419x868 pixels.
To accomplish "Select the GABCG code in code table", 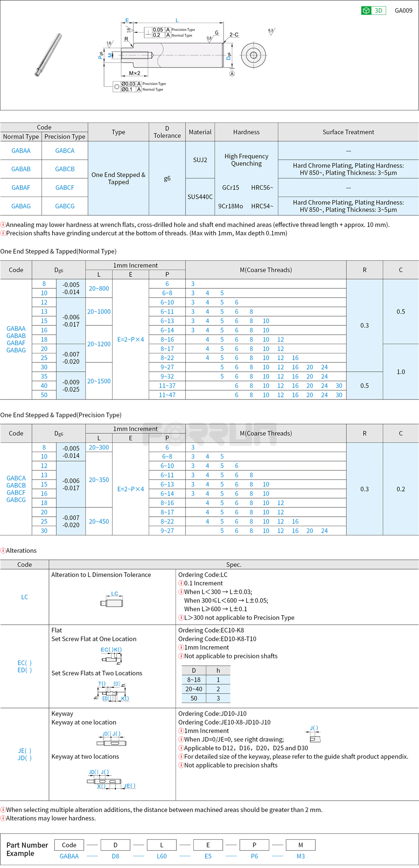I will tap(65, 206).
